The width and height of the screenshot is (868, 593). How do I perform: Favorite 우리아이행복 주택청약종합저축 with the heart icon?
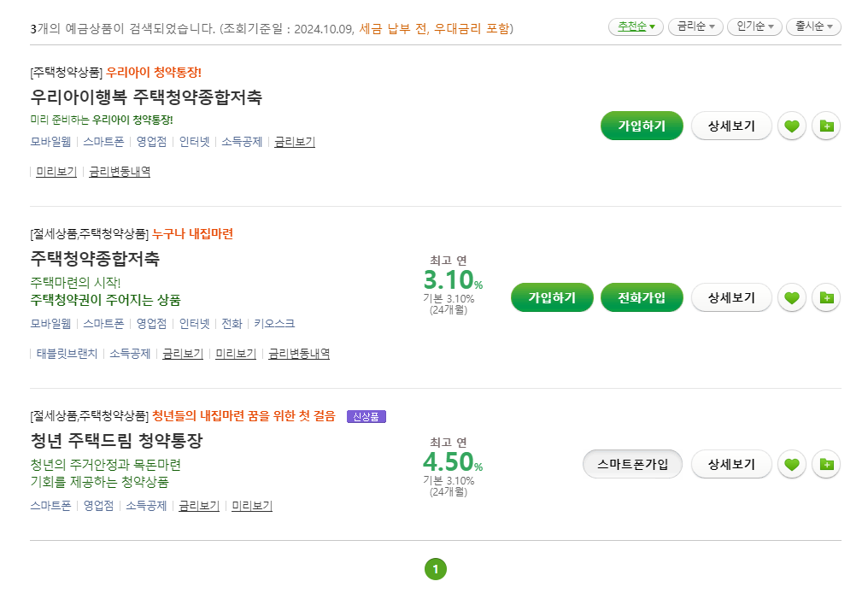791,125
